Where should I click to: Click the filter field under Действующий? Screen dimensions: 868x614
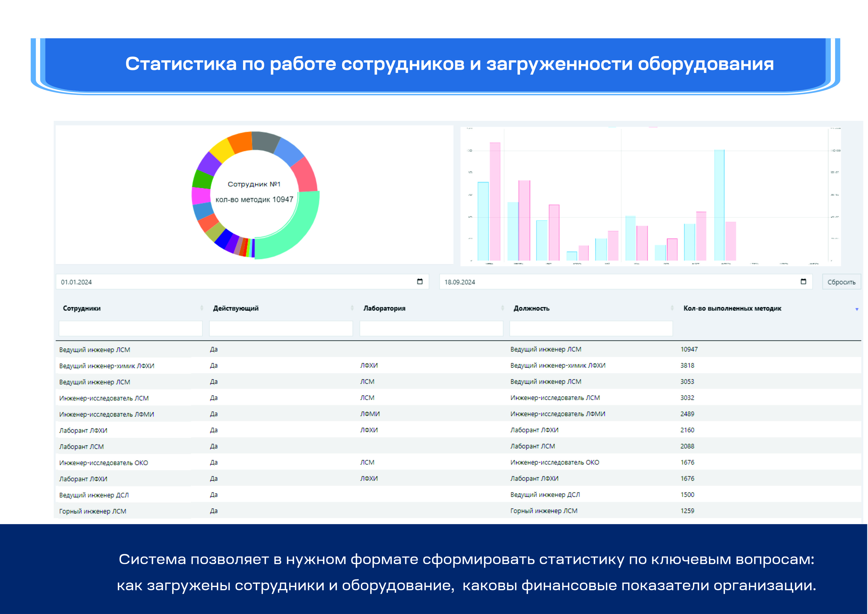(x=281, y=328)
